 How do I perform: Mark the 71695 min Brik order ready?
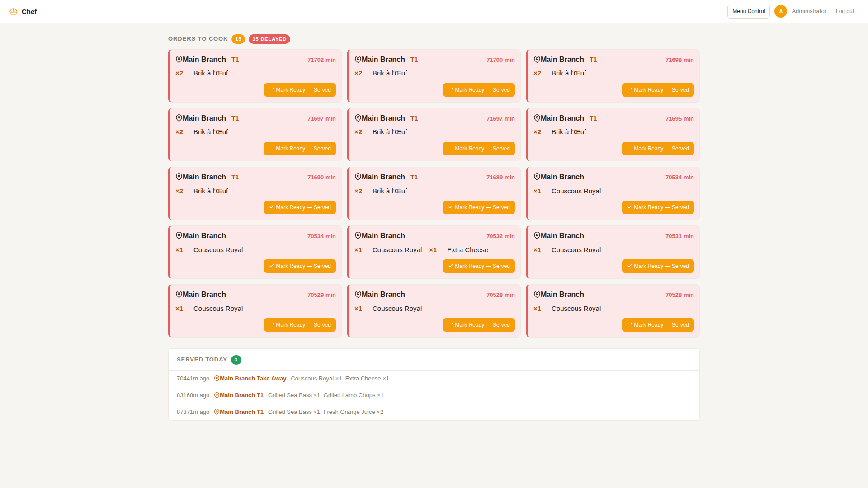658,149
